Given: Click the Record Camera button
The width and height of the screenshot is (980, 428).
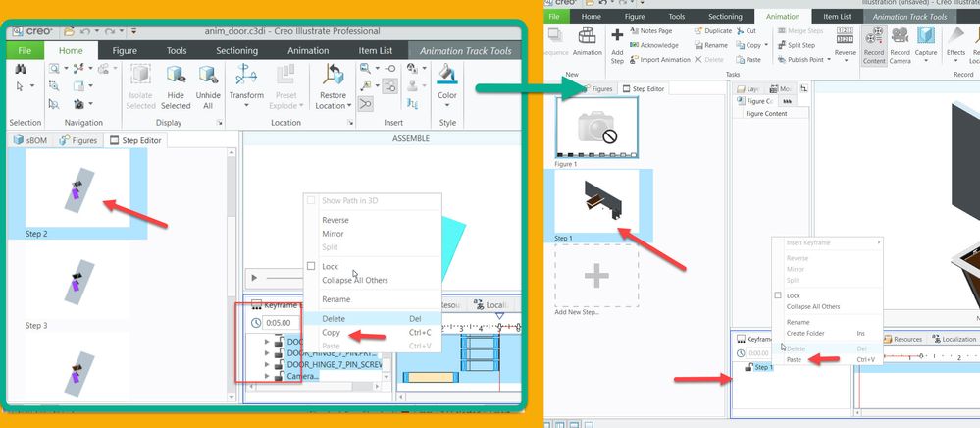Looking at the screenshot, I should [900, 45].
